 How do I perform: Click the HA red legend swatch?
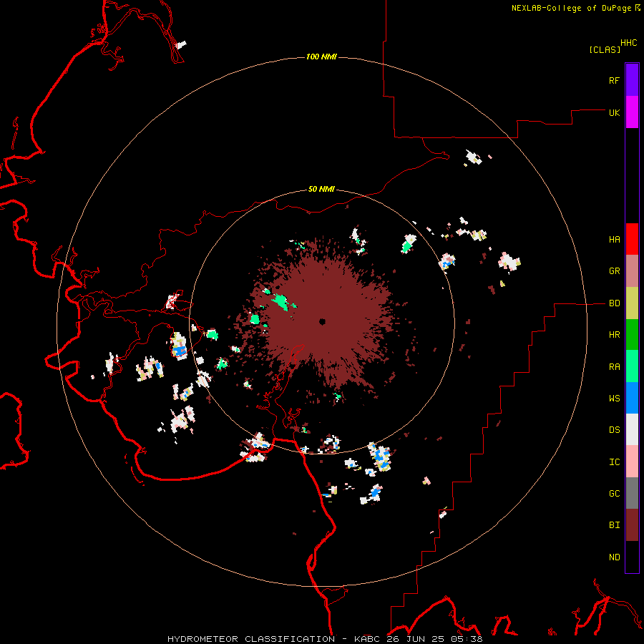[x=632, y=239]
